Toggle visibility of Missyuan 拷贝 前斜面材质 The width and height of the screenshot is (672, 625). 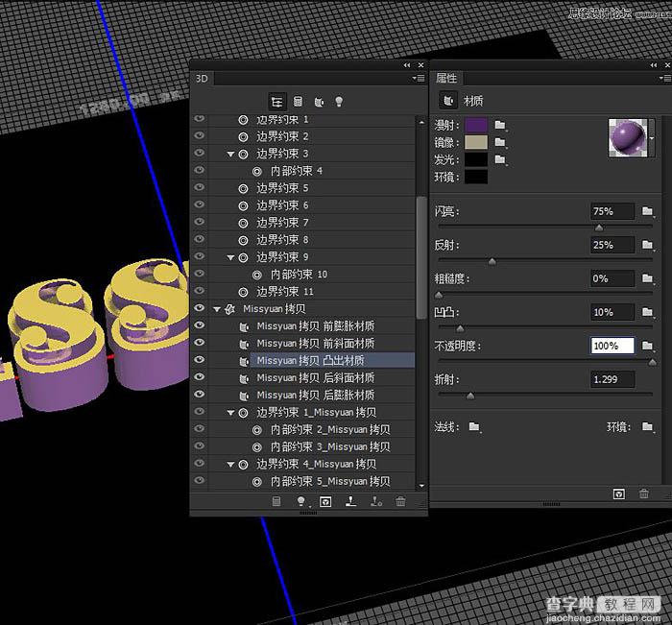coord(200,343)
